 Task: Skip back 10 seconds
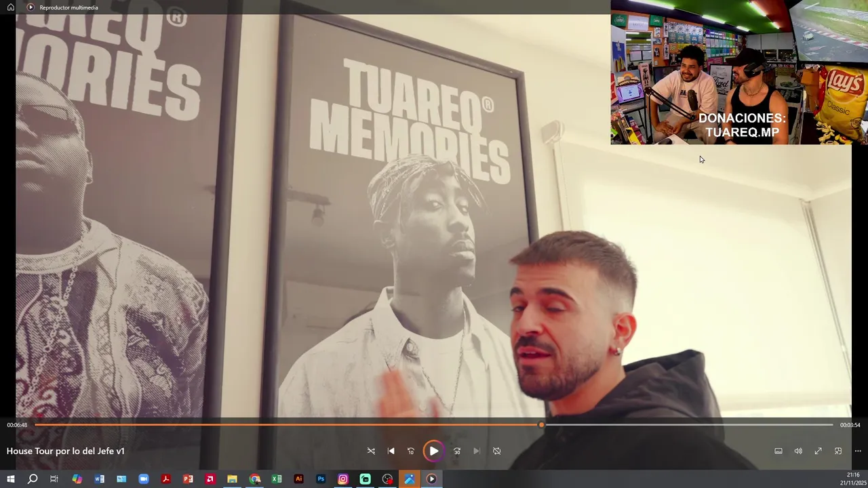tap(411, 451)
